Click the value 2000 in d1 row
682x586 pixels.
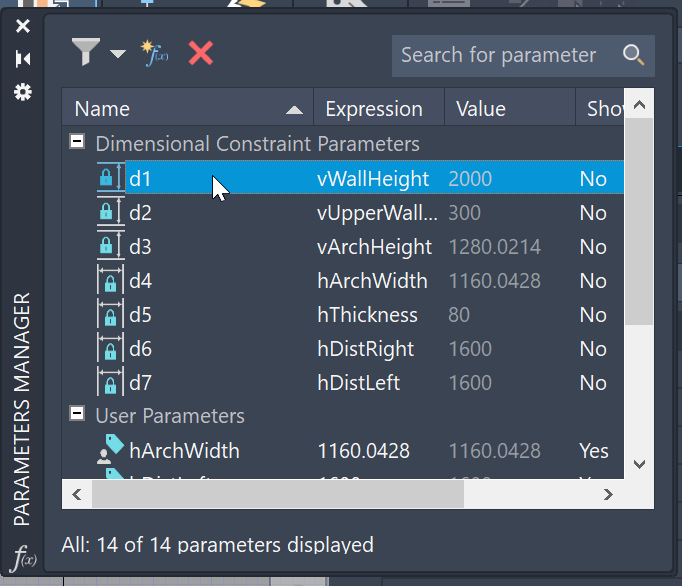point(470,179)
